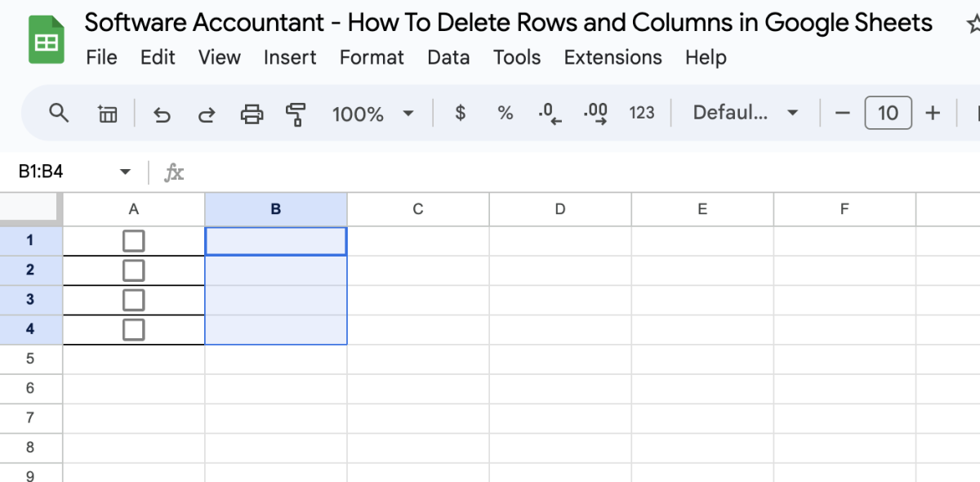Open the Data menu
Screen dimensions: 980x482
point(448,58)
